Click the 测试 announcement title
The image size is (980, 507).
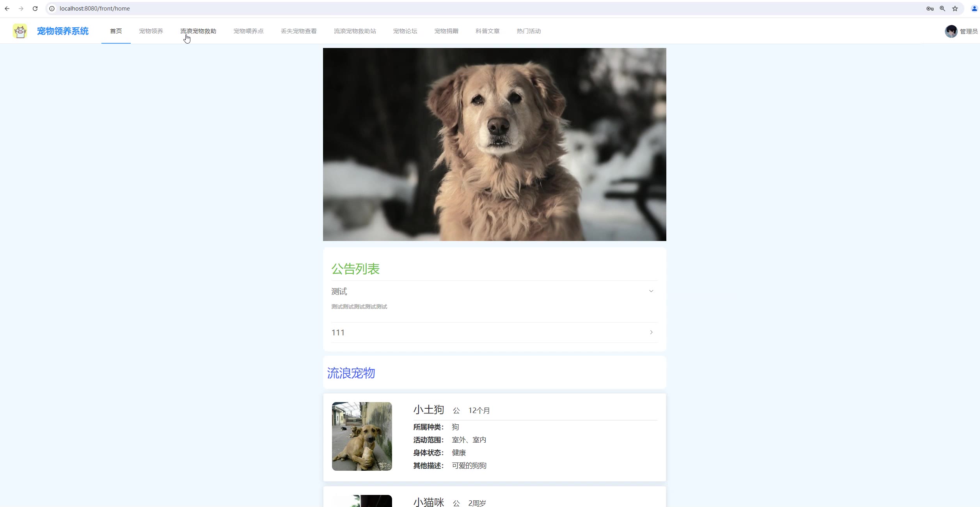[x=339, y=291]
